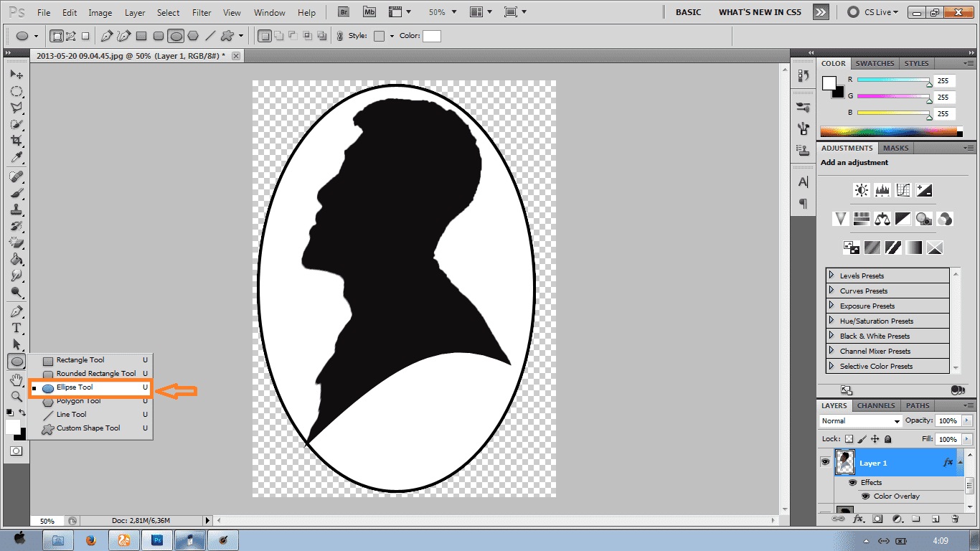Viewport: 980px width, 551px height.
Task: Pick the Eyedropper tool
Action: (16, 158)
